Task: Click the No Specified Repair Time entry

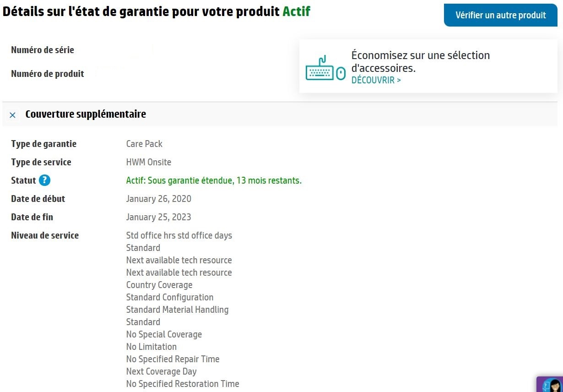Action: click(173, 359)
